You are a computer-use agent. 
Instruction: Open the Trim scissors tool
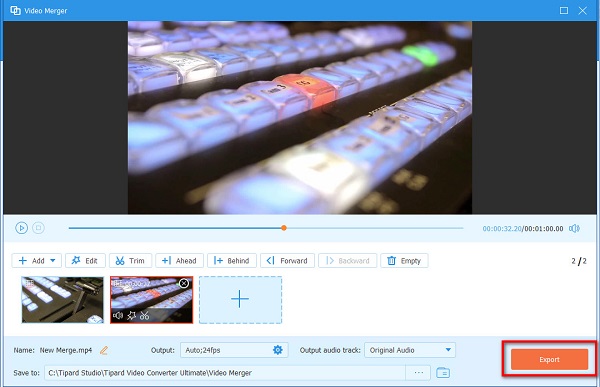coord(130,261)
